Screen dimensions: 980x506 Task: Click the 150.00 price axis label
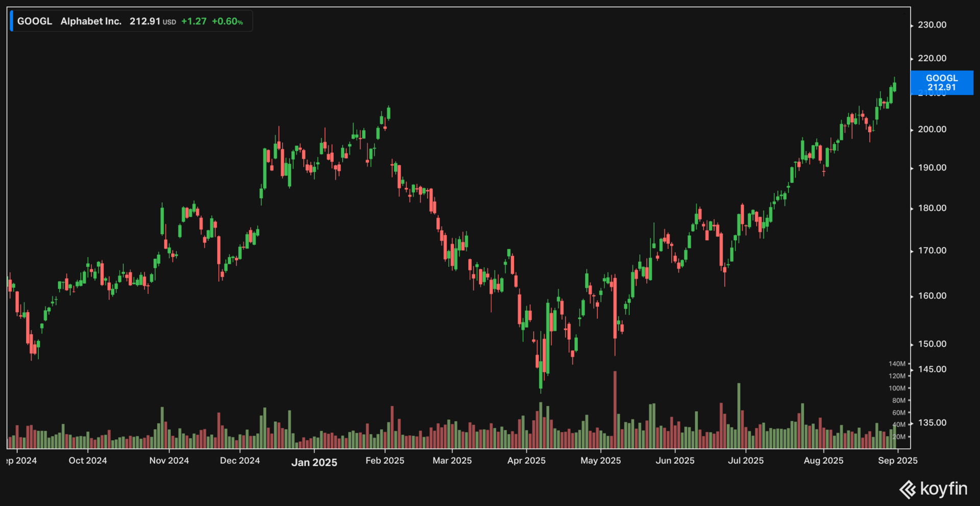tap(932, 344)
